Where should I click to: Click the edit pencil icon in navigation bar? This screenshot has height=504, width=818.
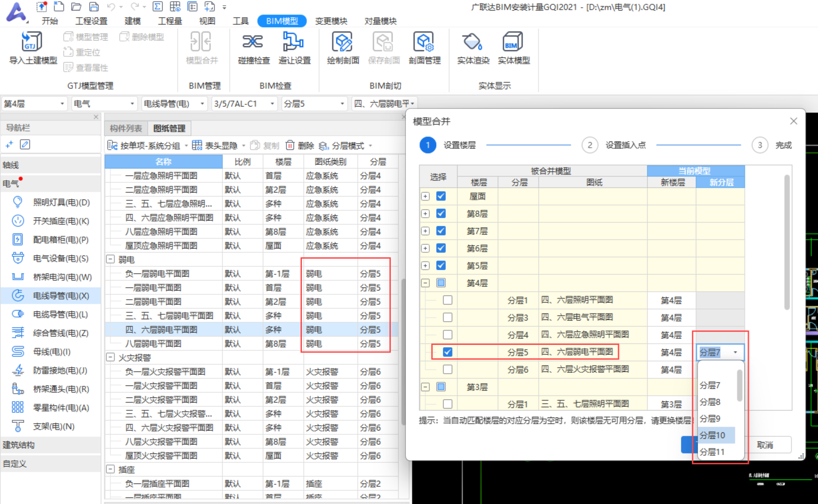25,144
